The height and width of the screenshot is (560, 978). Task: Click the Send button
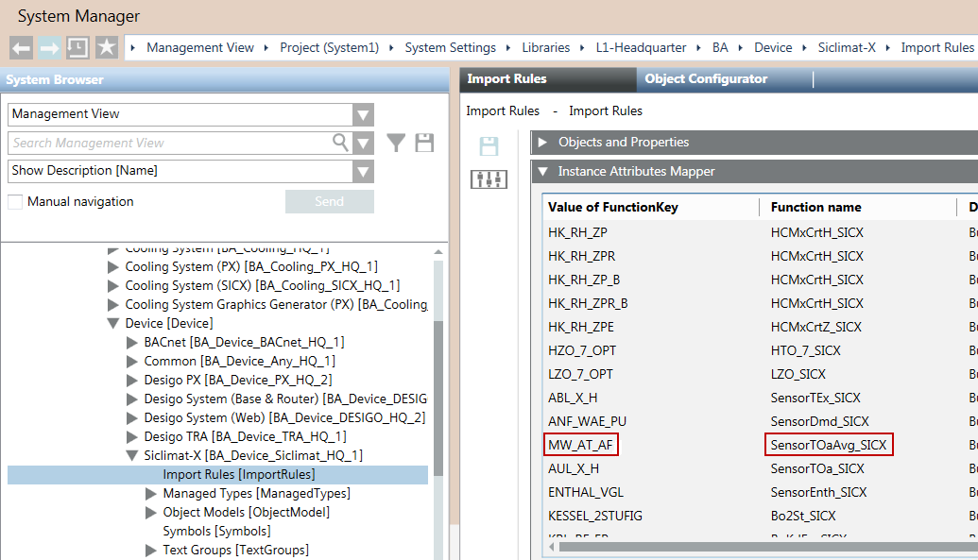coord(329,201)
